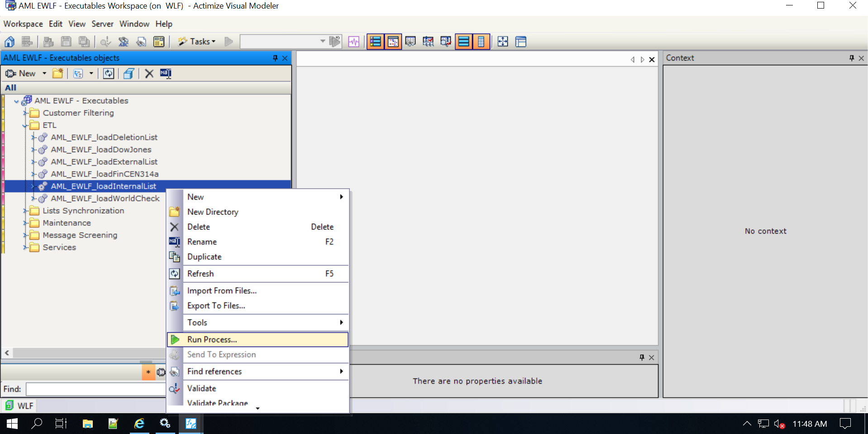The width and height of the screenshot is (868, 434).
Task: Toggle pin on the Context panel
Action: pyautogui.click(x=852, y=58)
